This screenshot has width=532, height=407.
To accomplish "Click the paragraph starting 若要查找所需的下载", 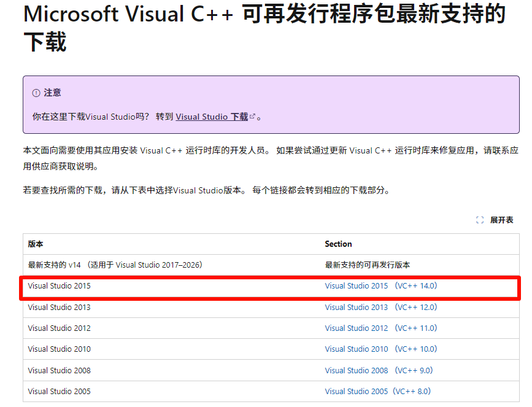I will coord(207,190).
